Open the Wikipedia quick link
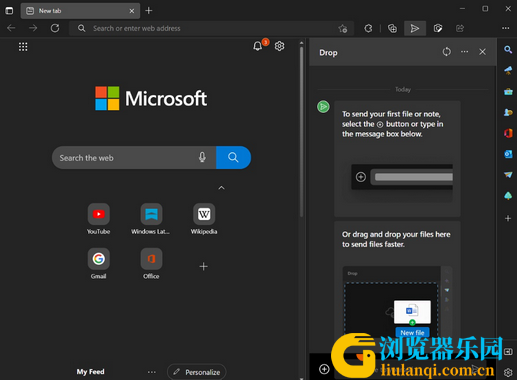 tap(204, 219)
